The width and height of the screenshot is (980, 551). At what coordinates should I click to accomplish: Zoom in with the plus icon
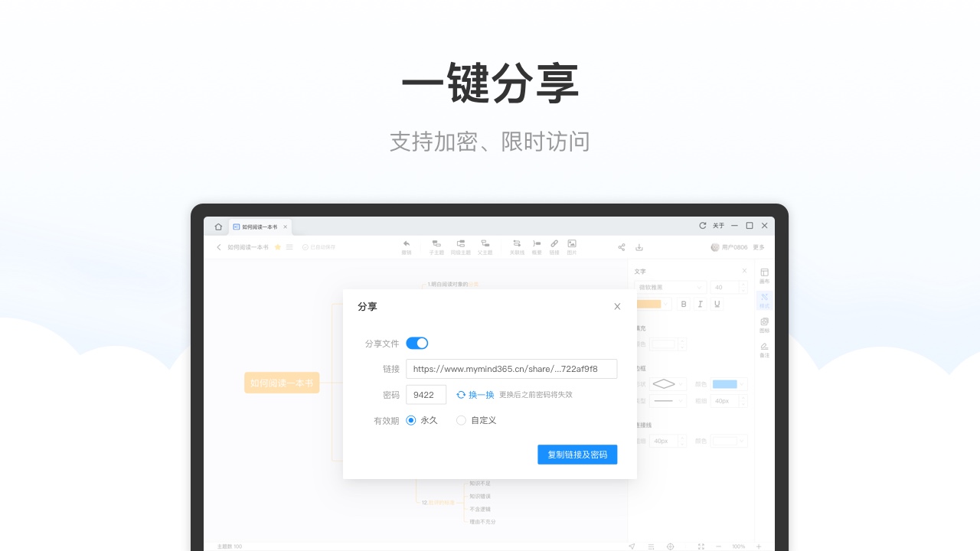759,546
